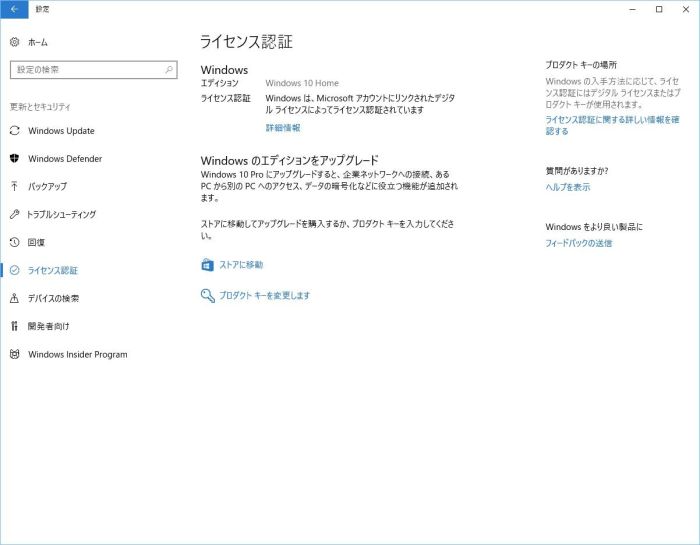Click the product key magnifier icon
700x545 pixels.
point(207,295)
